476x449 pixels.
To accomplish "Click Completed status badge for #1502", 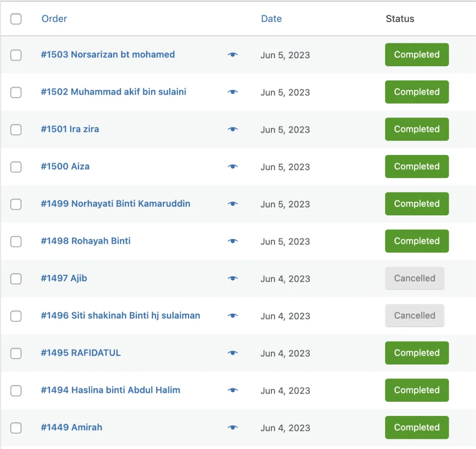I will 417,92.
